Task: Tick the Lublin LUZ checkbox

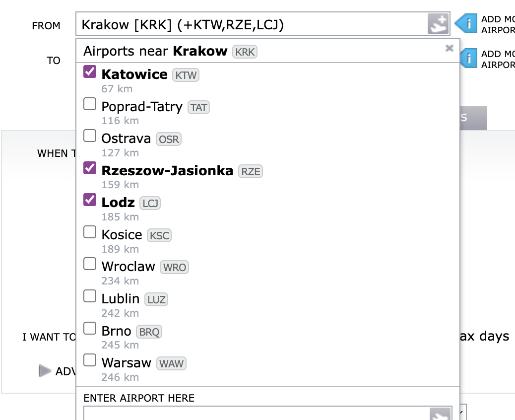Action: [x=90, y=296]
